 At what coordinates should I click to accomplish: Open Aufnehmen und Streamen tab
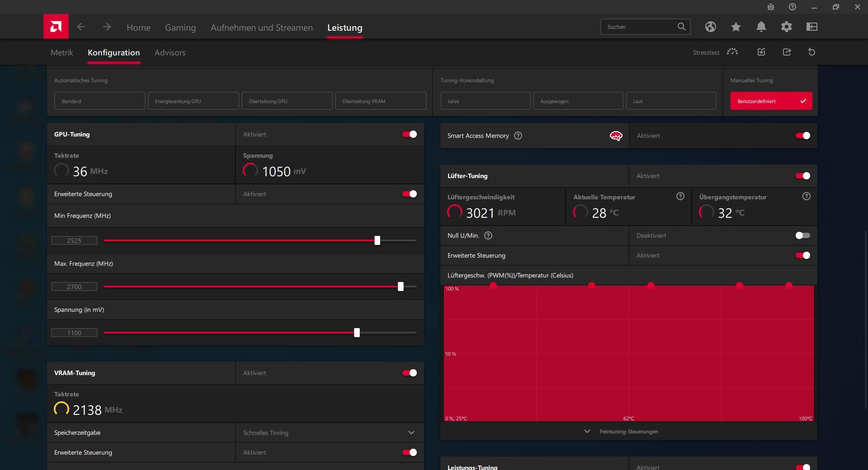click(x=262, y=28)
